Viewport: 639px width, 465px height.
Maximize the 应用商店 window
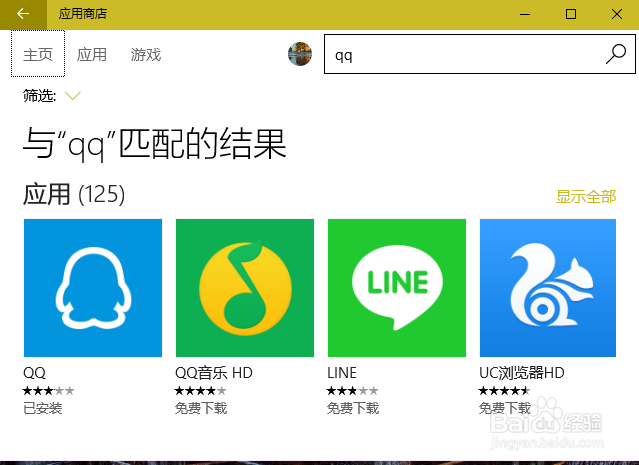(x=571, y=14)
